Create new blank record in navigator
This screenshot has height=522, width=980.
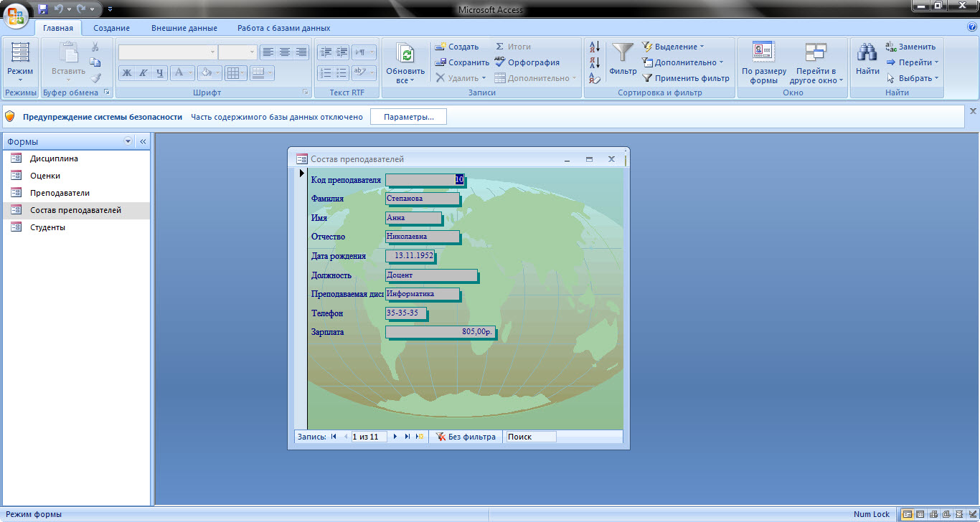420,437
